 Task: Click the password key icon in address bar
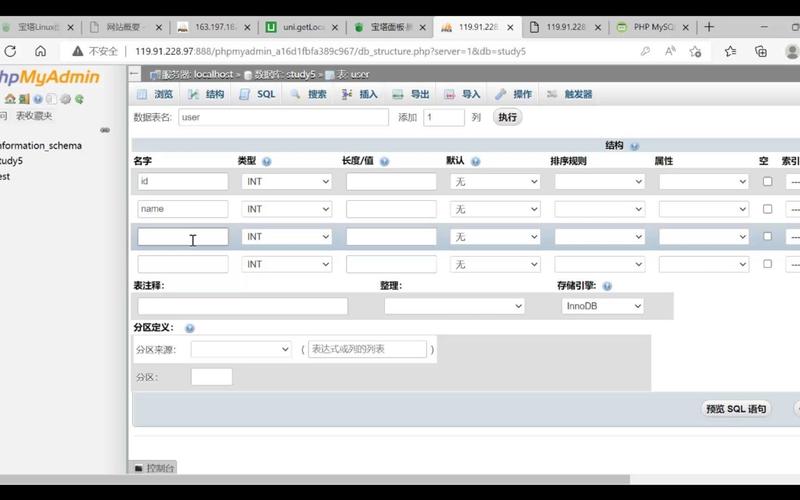645,51
